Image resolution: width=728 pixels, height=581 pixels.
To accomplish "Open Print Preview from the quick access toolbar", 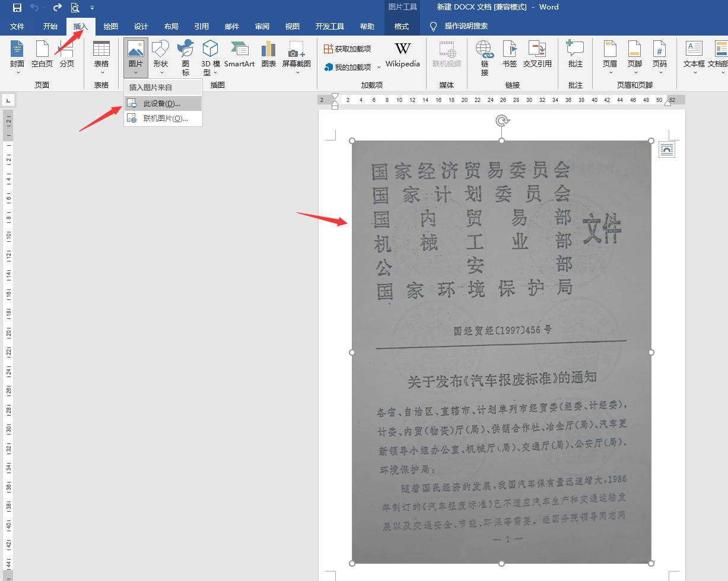I will click(75, 8).
